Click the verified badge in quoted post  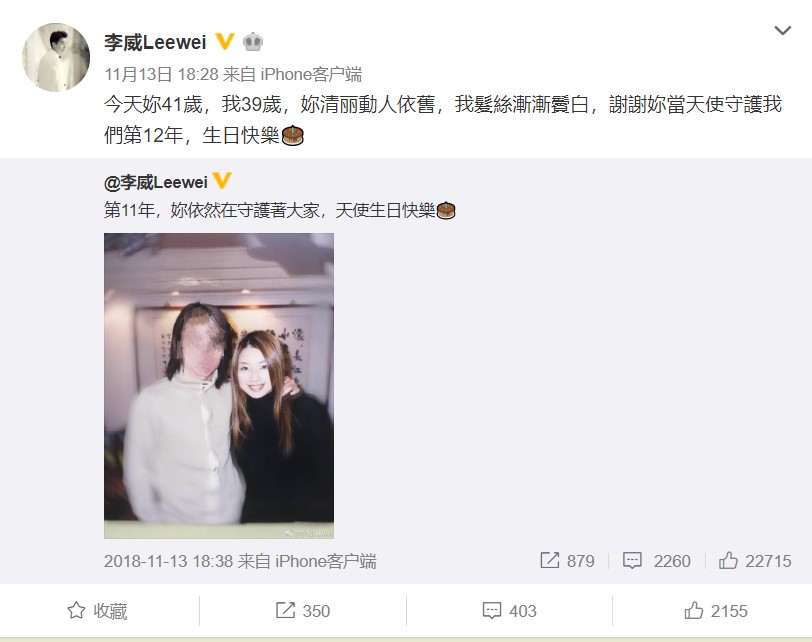pos(222,181)
